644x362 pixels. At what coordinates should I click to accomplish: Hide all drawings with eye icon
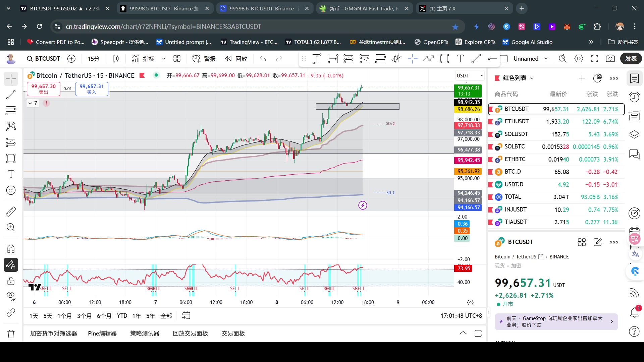[11, 296]
